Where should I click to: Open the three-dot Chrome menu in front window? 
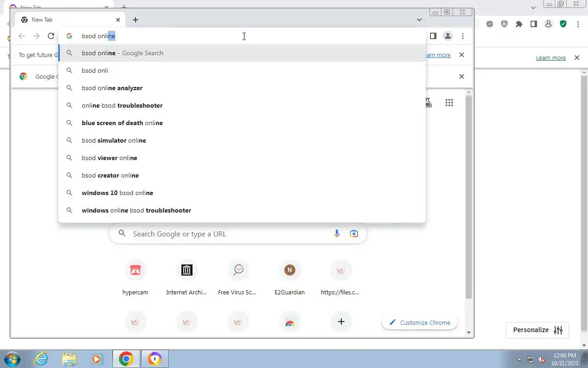pyautogui.click(x=463, y=36)
